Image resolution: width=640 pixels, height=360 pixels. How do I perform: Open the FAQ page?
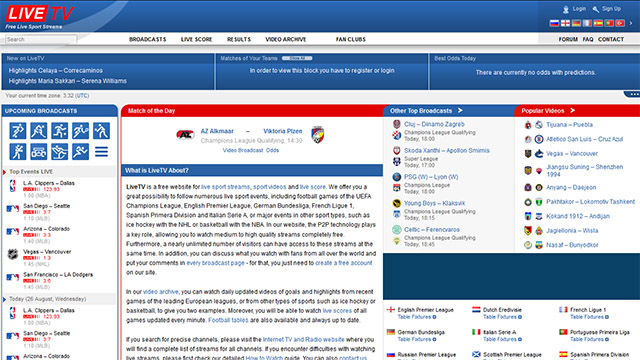pyautogui.click(x=588, y=40)
